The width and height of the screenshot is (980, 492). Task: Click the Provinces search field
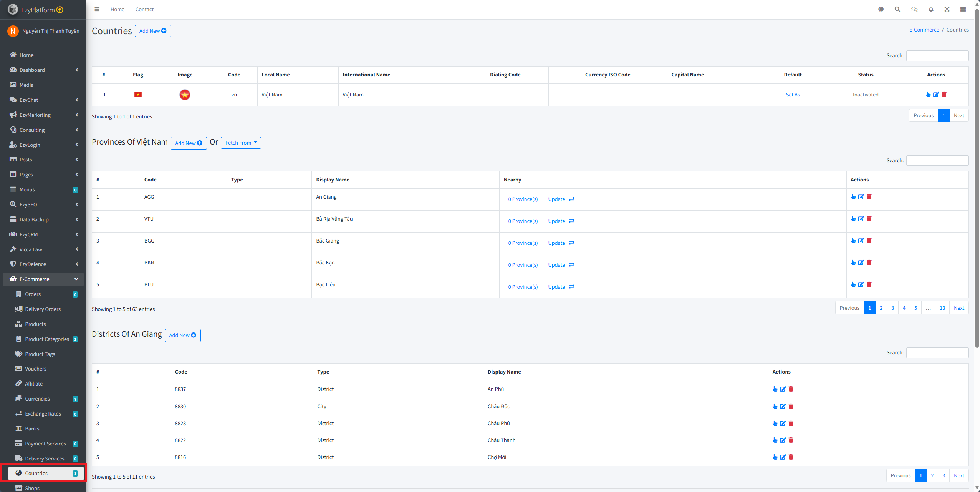tap(937, 160)
